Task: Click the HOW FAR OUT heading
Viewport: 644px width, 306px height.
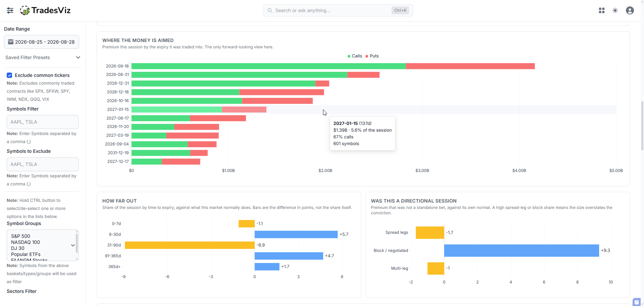Action: 119,201
